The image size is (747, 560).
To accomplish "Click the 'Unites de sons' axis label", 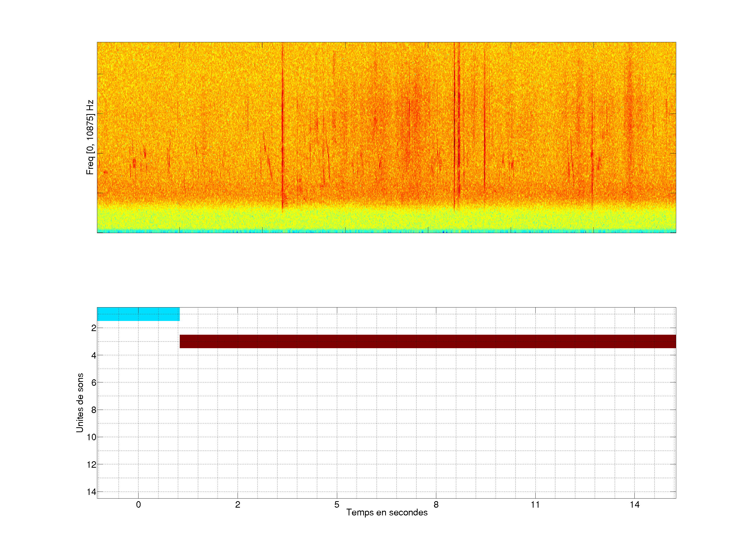I will click(80, 403).
